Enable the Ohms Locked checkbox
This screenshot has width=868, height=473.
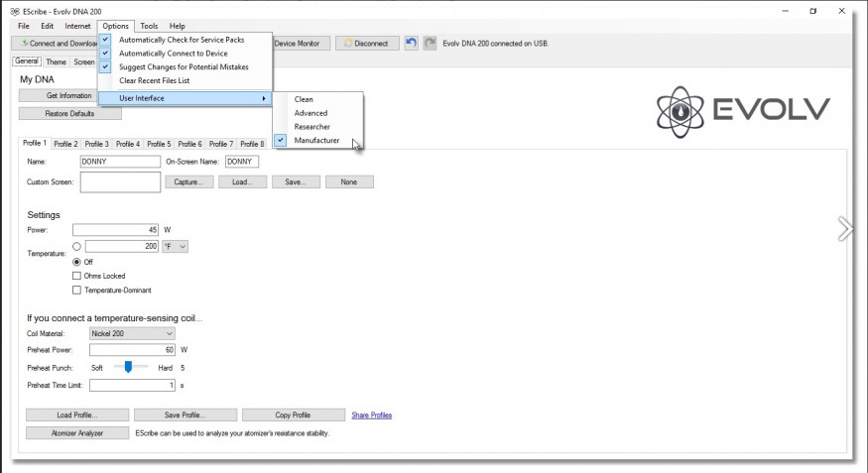[x=77, y=276]
